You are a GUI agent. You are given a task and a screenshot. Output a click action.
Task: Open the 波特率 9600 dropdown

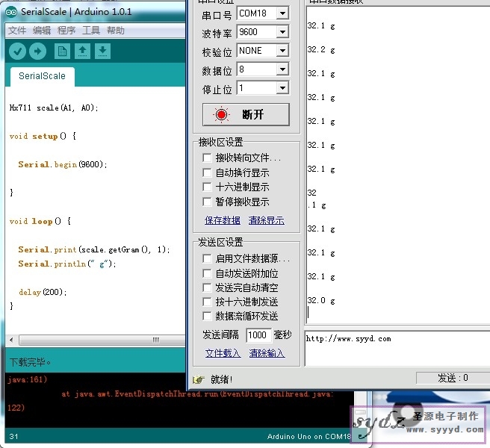[282, 32]
